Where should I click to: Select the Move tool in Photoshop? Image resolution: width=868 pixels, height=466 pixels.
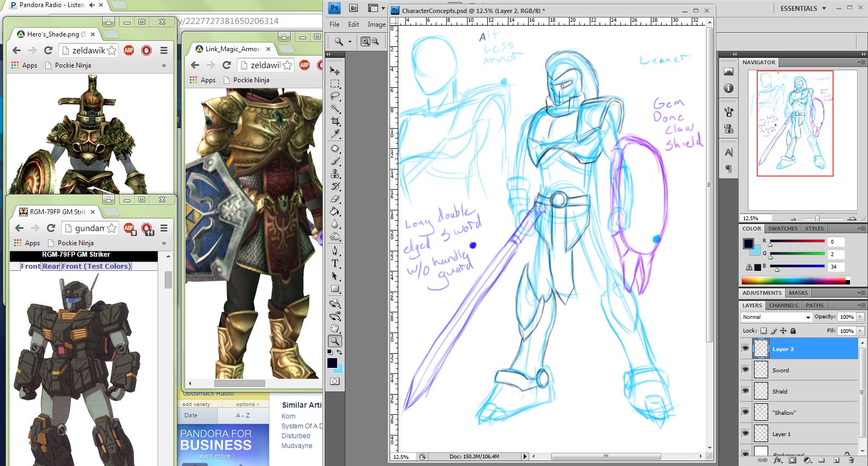335,71
